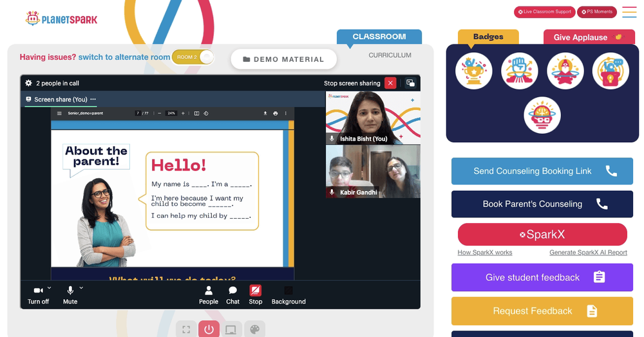
Task: Award the meditating rocket badge
Action: tap(565, 71)
